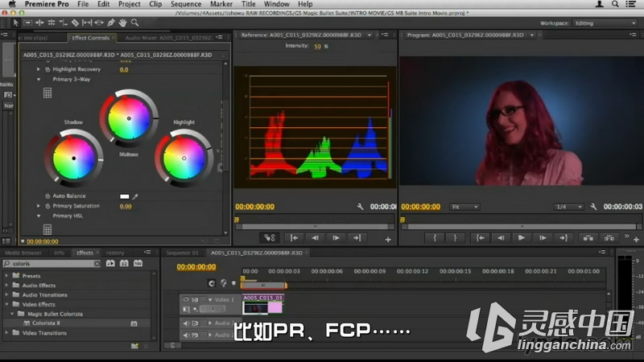644x362 pixels.
Task: Switch to Sequence 01 timeline tab
Action: pos(182,253)
